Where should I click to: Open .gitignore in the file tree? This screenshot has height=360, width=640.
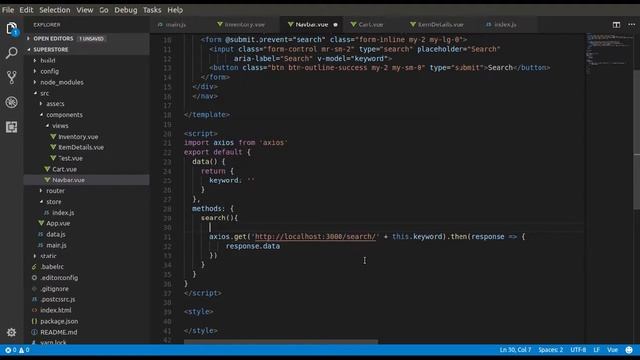tap(54, 289)
